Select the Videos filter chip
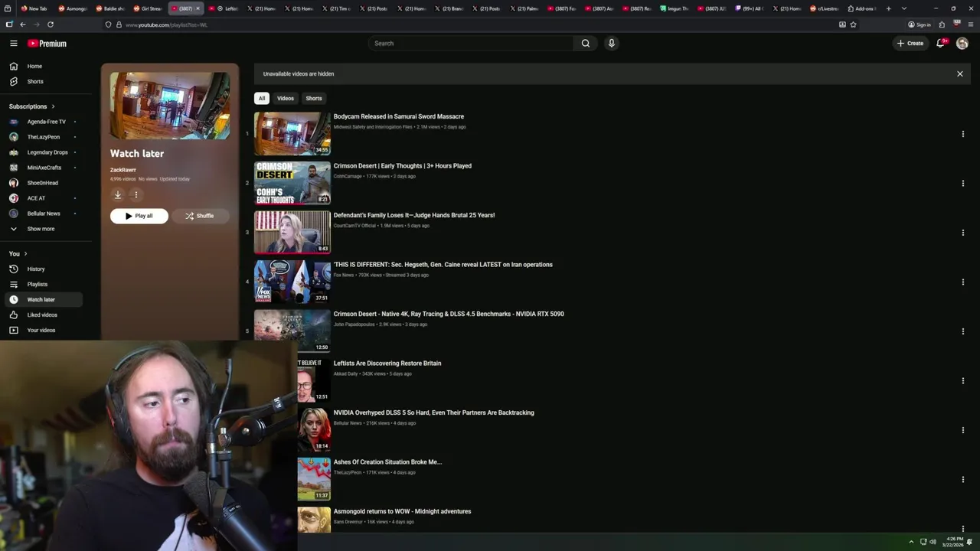Screen dimensions: 980x551 click(x=286, y=99)
